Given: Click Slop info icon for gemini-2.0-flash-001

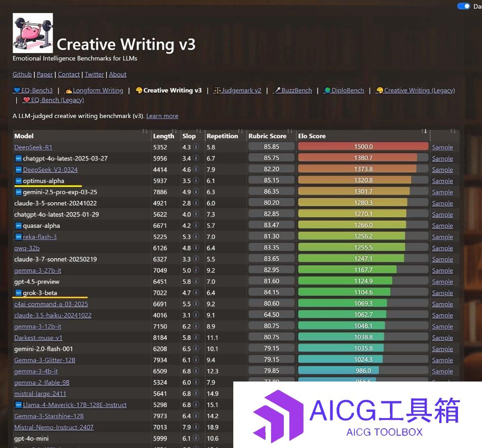Looking at the screenshot, I should tap(196, 348).
